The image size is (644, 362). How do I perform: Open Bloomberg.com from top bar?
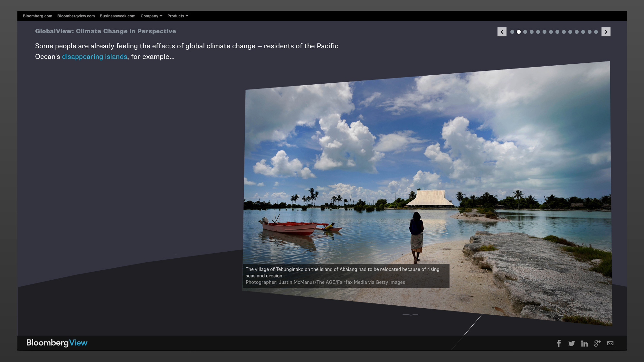(37, 16)
